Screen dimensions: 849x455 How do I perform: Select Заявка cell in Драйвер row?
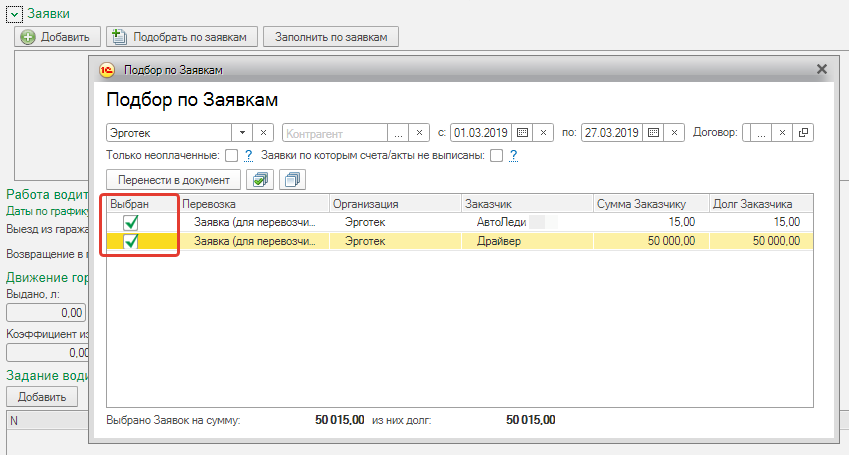click(254, 241)
